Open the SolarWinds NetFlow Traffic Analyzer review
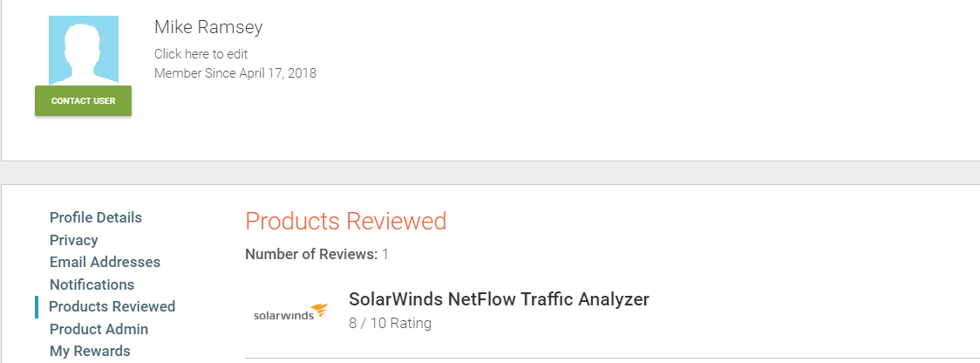Viewport: 980px width, 363px height. pyautogui.click(x=499, y=299)
